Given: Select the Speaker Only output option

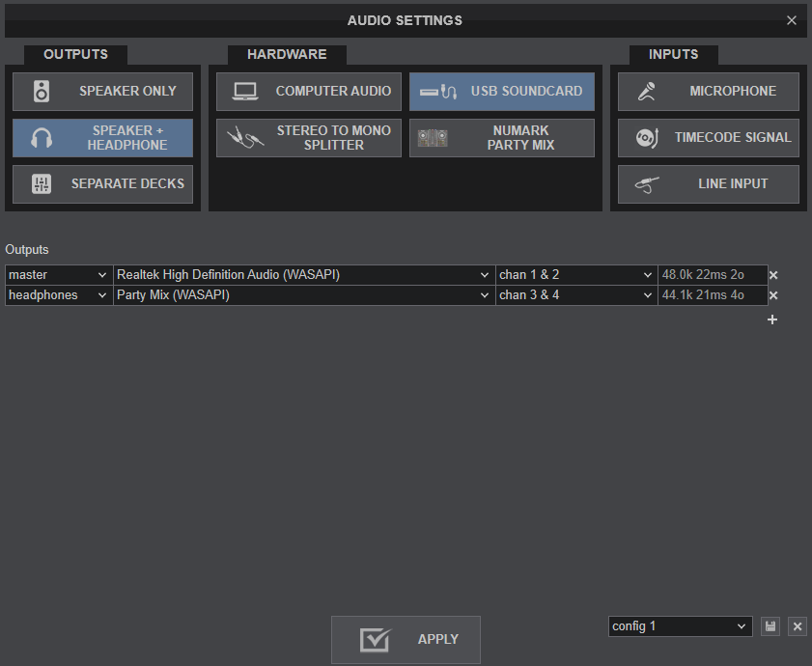Looking at the screenshot, I should pyautogui.click(x=102, y=91).
